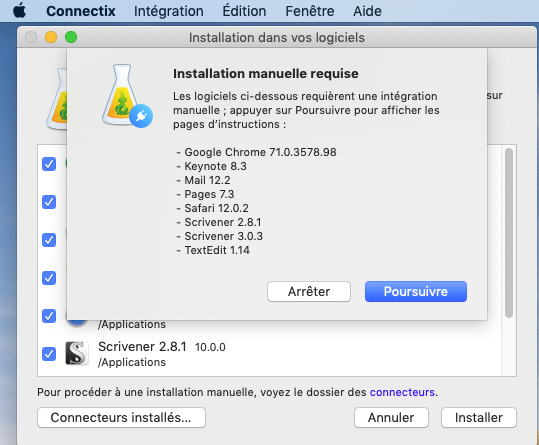
Task: Click the Poursuivre button
Action: [416, 292]
